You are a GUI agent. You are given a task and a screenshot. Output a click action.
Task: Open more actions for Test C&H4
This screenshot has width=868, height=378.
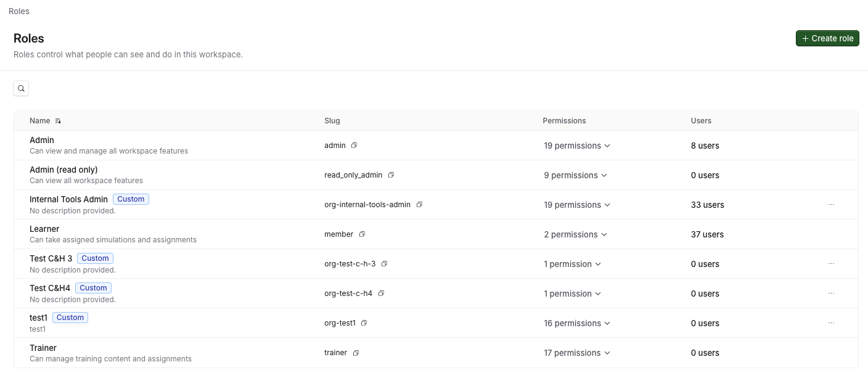click(831, 293)
